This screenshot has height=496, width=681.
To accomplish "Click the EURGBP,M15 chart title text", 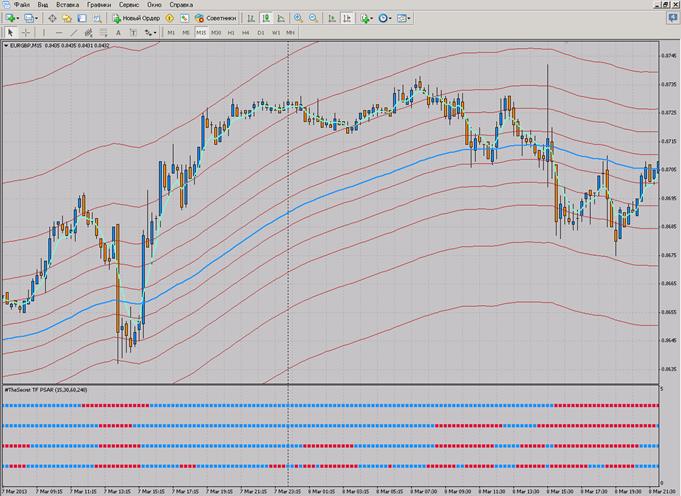I will 26,45.
